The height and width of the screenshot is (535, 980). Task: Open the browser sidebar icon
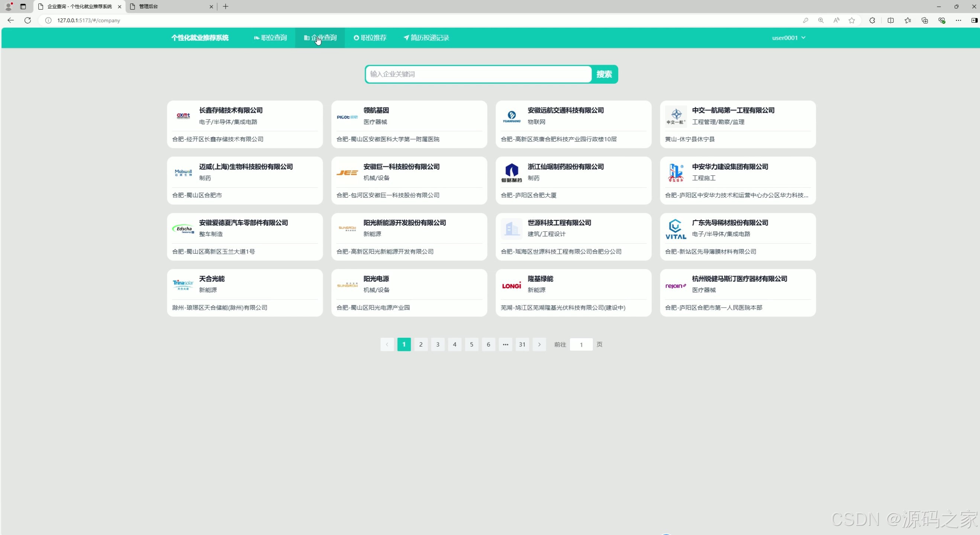[x=974, y=20]
